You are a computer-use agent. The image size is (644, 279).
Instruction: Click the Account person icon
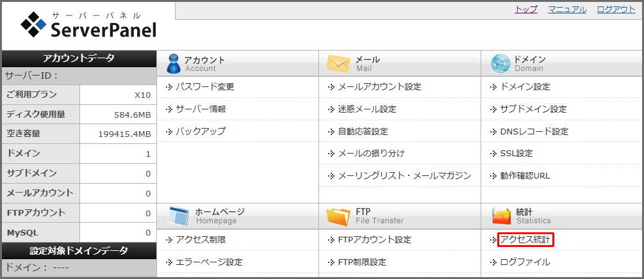173,63
